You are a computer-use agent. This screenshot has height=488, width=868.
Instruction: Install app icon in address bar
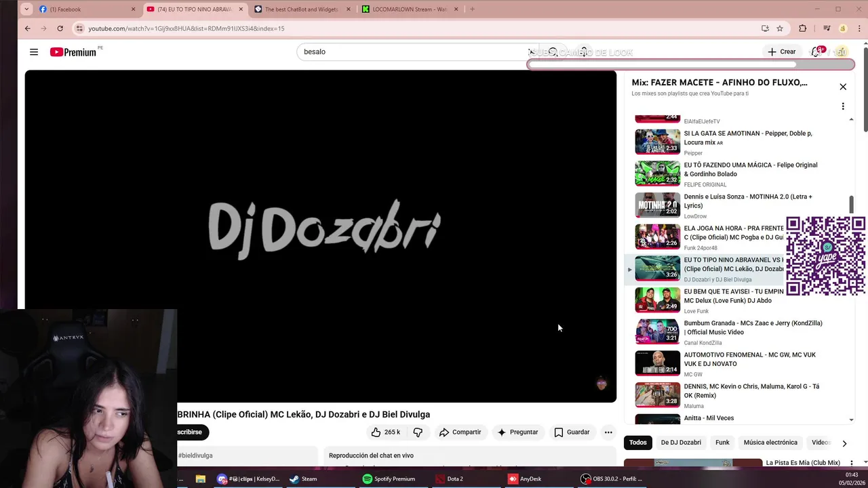pos(765,28)
